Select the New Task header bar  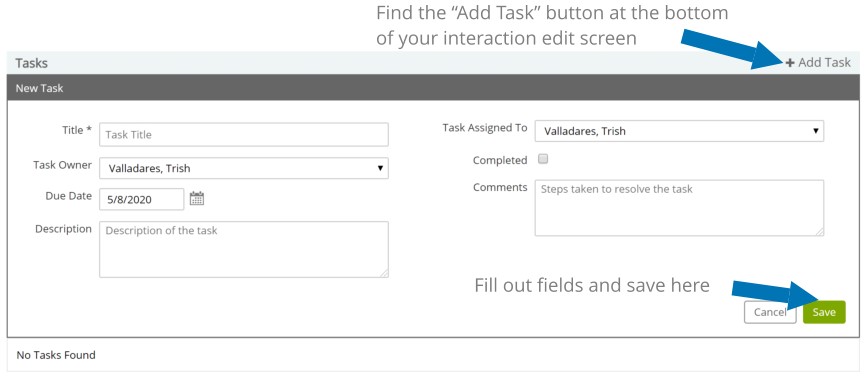click(x=434, y=88)
